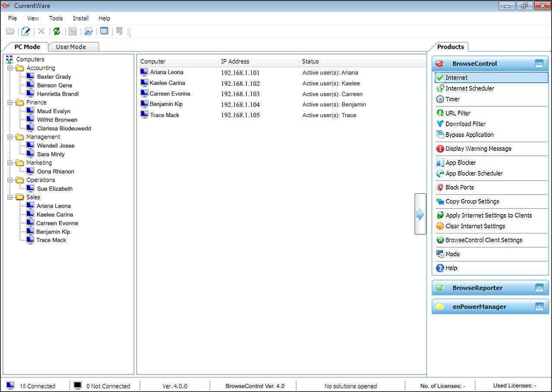
Task: Open Block Ports settings
Action: coord(459,187)
